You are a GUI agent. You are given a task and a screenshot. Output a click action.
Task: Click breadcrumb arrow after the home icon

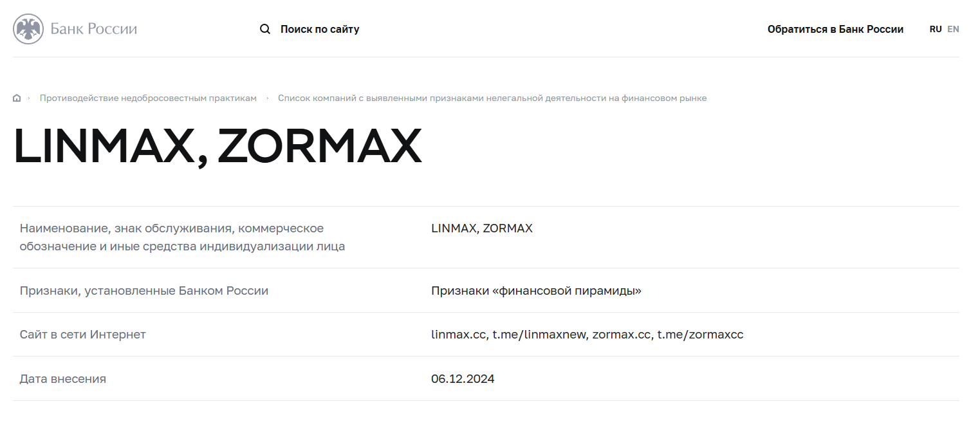[x=29, y=98]
